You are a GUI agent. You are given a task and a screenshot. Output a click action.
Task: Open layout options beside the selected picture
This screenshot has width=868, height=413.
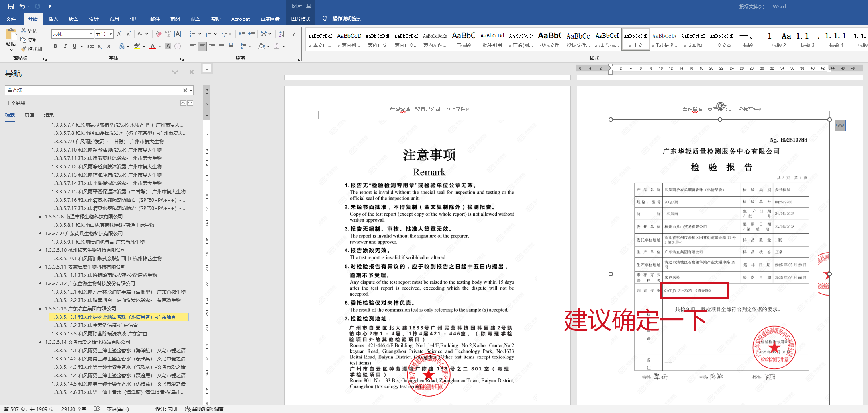840,125
